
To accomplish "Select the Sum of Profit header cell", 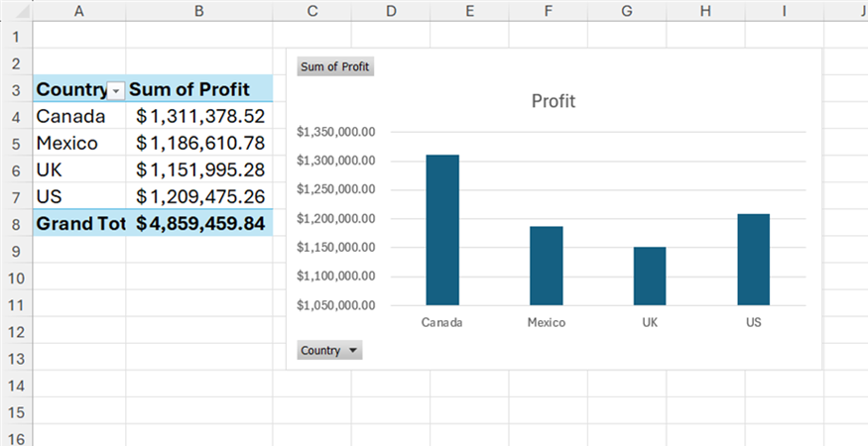I will (199, 89).
